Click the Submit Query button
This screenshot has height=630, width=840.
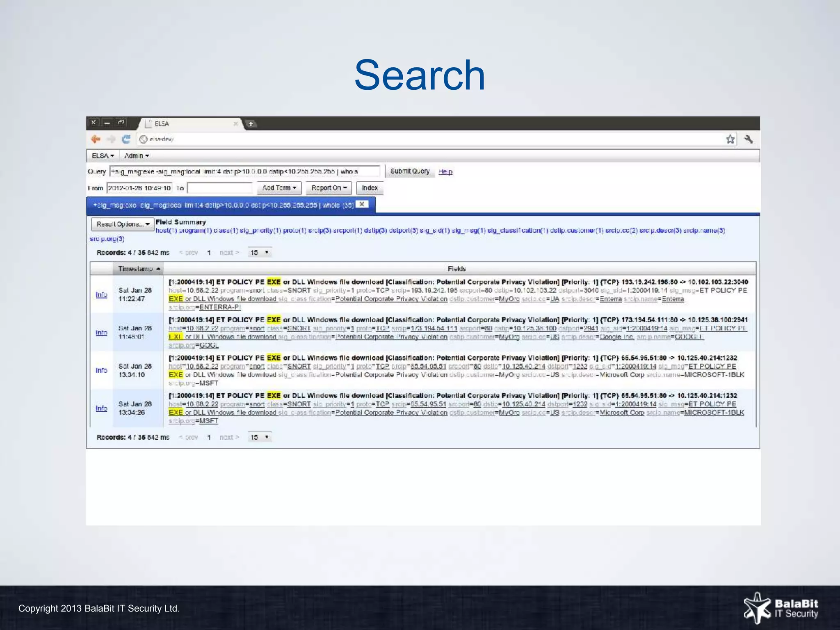(409, 171)
